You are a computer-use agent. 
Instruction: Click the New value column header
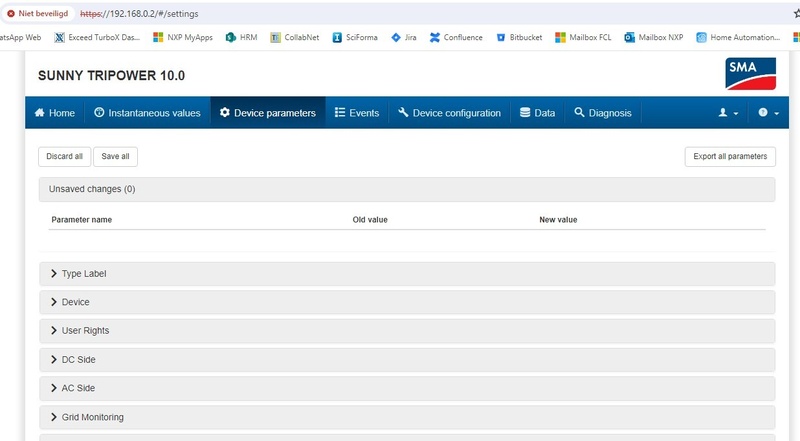pos(558,220)
